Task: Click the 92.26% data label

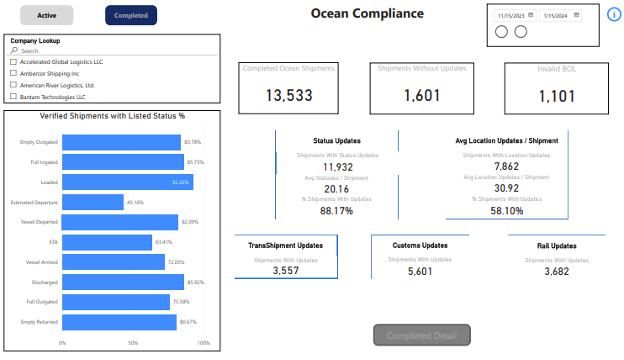Action: point(180,182)
